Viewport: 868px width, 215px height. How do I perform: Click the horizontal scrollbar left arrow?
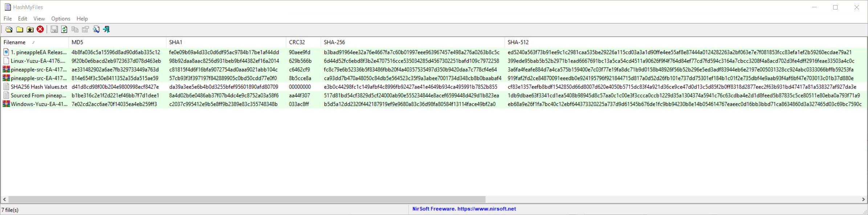4,199
